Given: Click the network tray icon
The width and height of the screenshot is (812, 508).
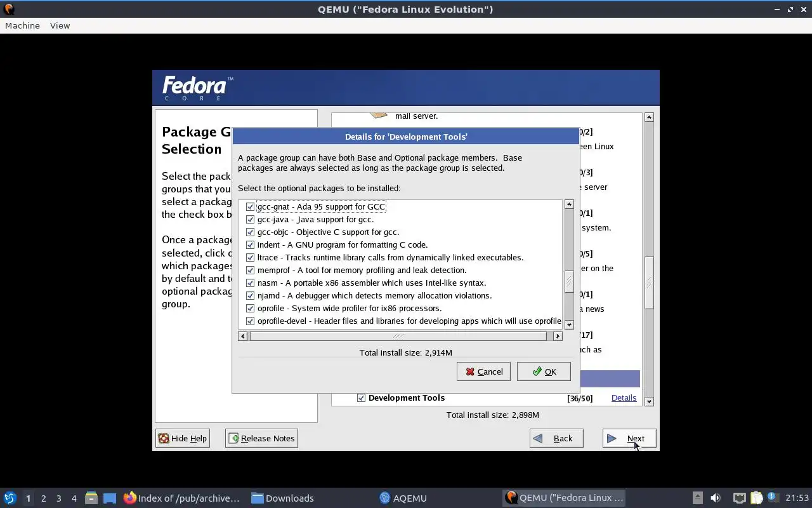Looking at the screenshot, I should (739, 498).
